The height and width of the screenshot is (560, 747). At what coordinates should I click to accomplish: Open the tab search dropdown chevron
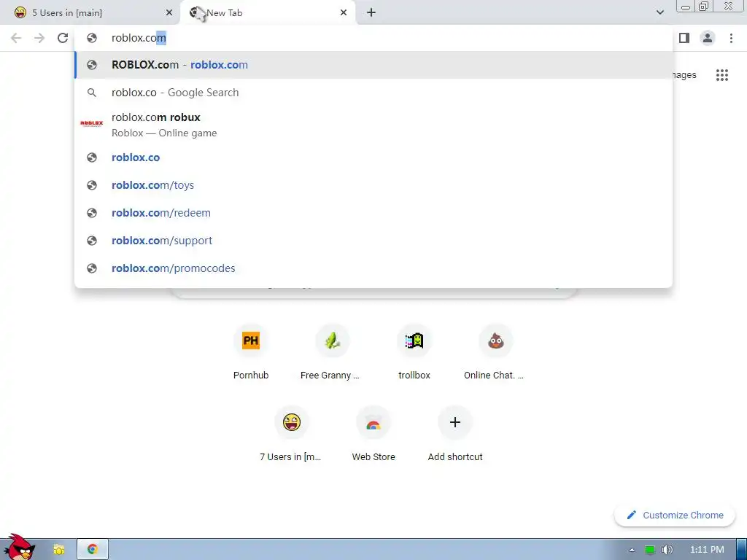659,13
